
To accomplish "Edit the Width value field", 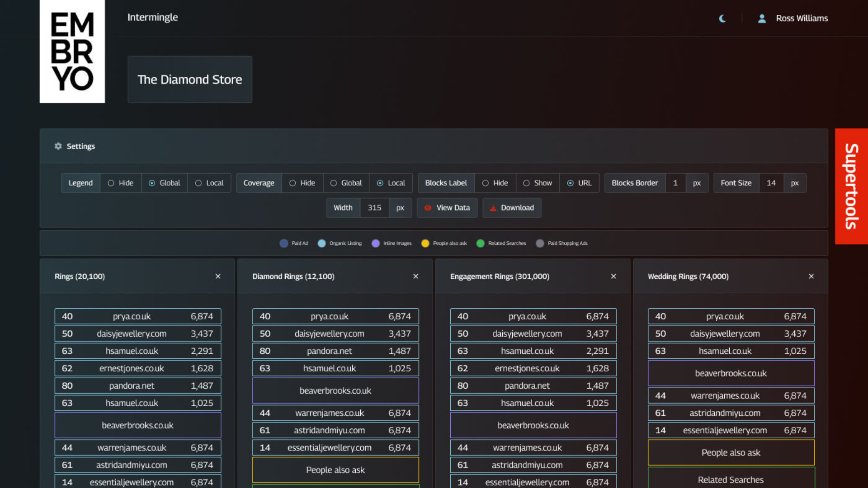I will (374, 208).
